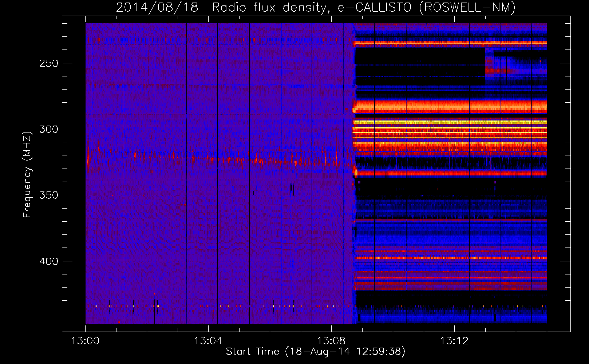The width and height of the screenshot is (589, 364).
Task: Click the 250 frequency axis label
Action: (x=49, y=63)
